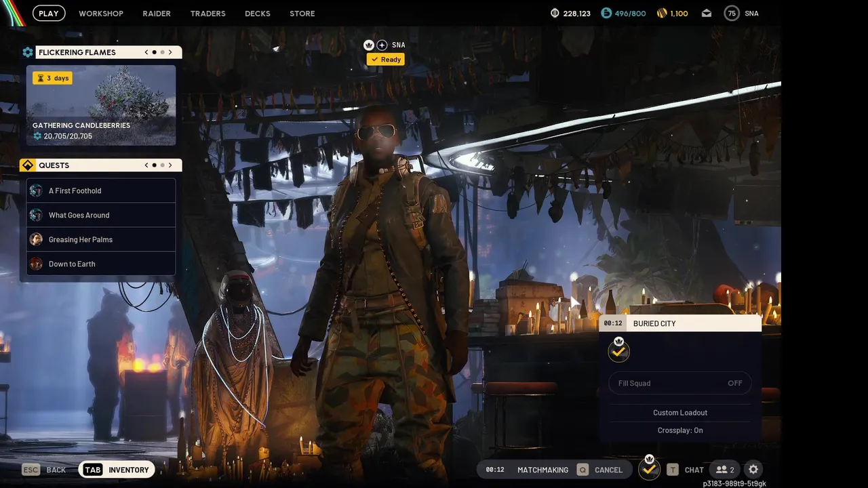Click the squad leader crown icon above character
The height and width of the screenshot is (488, 868).
[x=369, y=45]
